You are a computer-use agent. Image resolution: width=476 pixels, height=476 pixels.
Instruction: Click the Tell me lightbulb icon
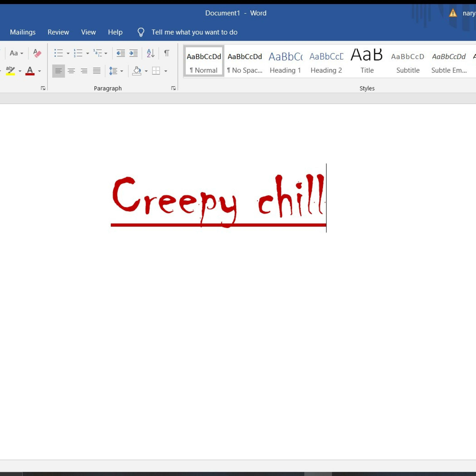(141, 32)
